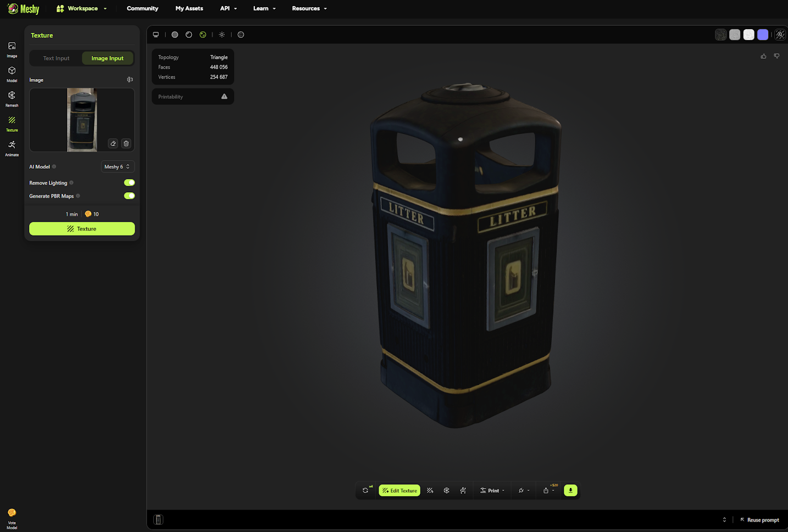Click the retexture icon with x4 badge

coord(366,490)
